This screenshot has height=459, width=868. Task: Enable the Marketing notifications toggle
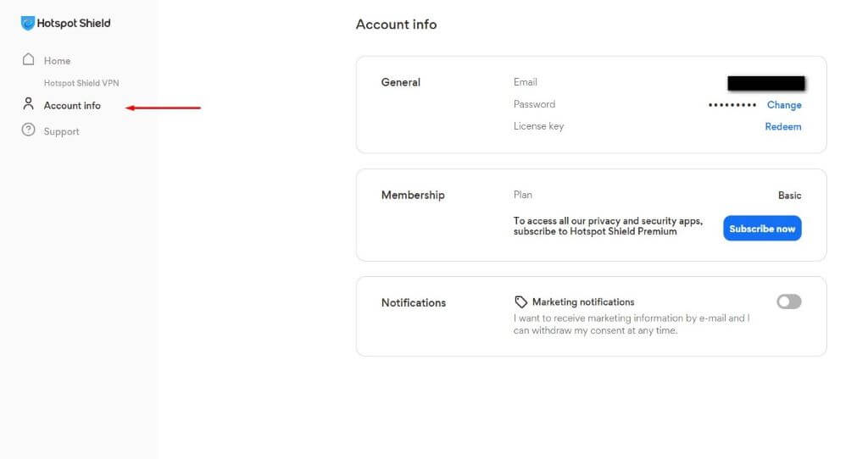point(788,301)
